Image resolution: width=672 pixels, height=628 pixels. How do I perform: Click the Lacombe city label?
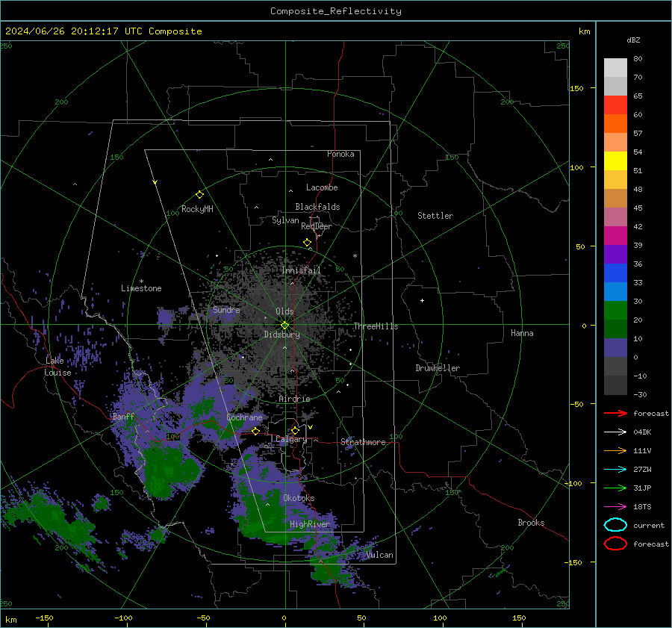322,187
